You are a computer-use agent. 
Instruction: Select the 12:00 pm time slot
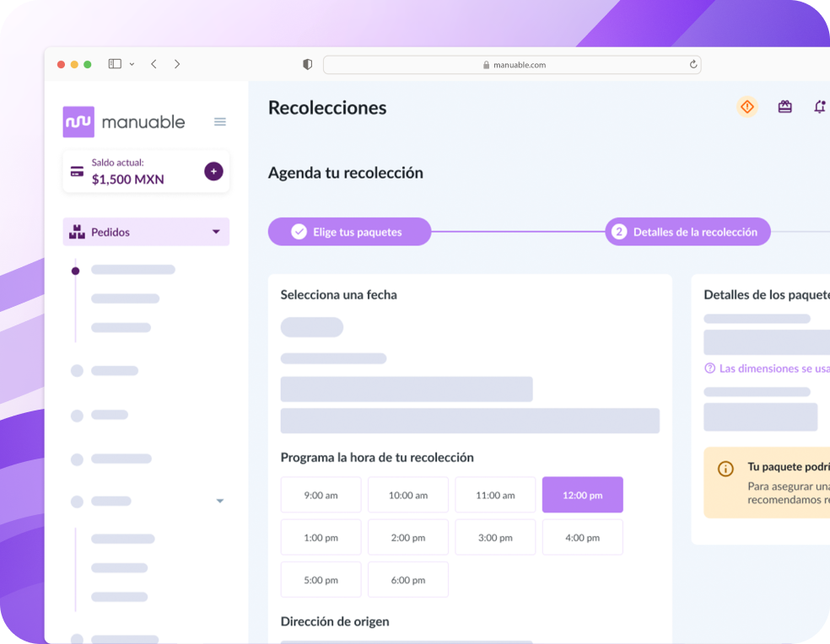pyautogui.click(x=583, y=496)
